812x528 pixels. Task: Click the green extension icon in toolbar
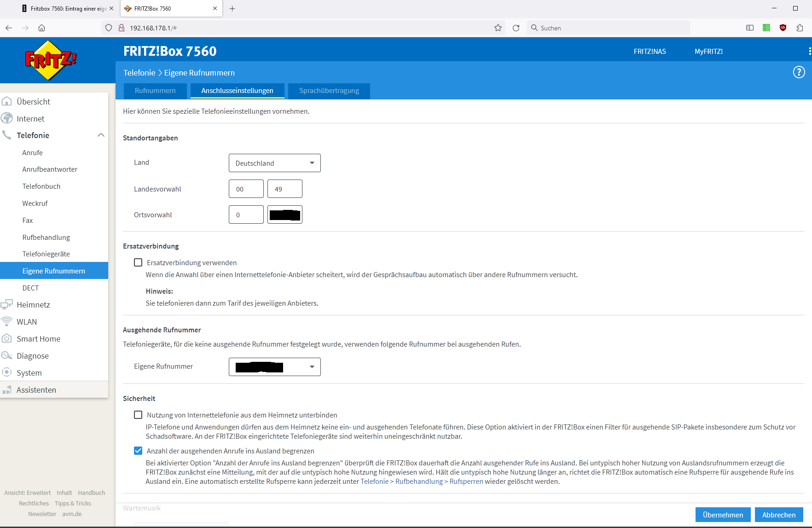pyautogui.click(x=766, y=28)
